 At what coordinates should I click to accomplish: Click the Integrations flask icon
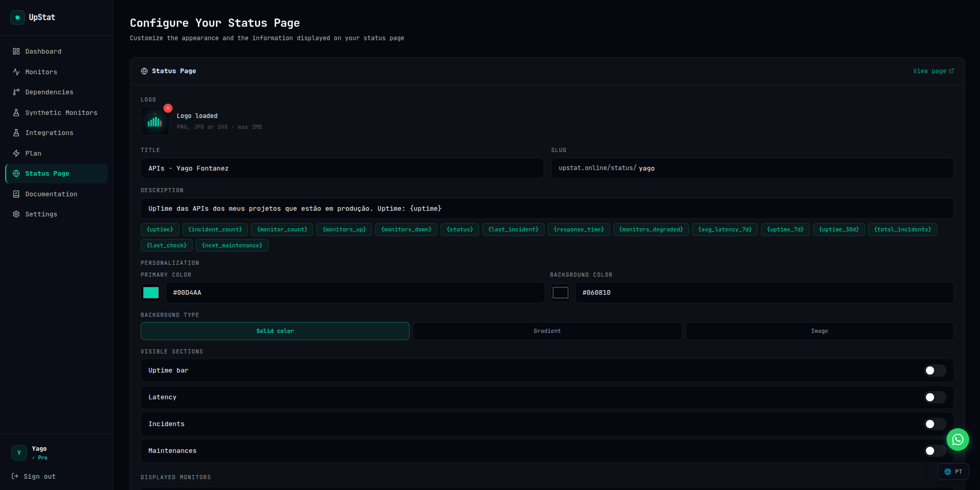(x=16, y=133)
